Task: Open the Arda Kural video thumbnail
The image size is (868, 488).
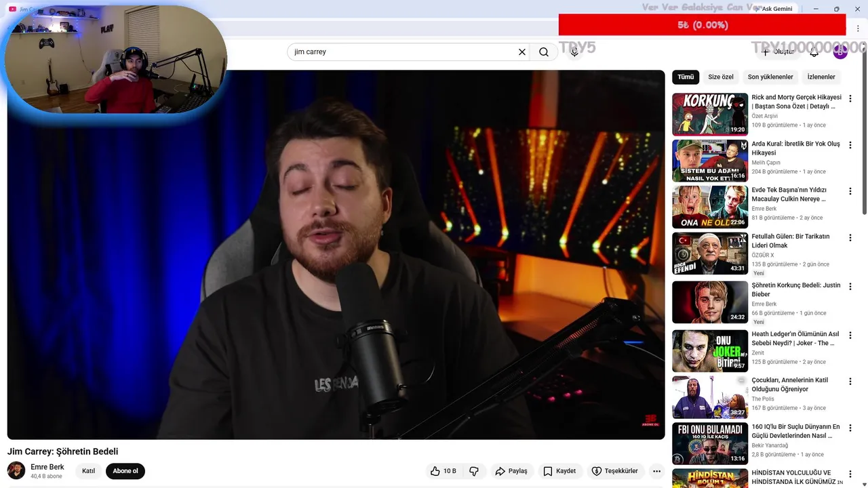Action: (x=710, y=161)
